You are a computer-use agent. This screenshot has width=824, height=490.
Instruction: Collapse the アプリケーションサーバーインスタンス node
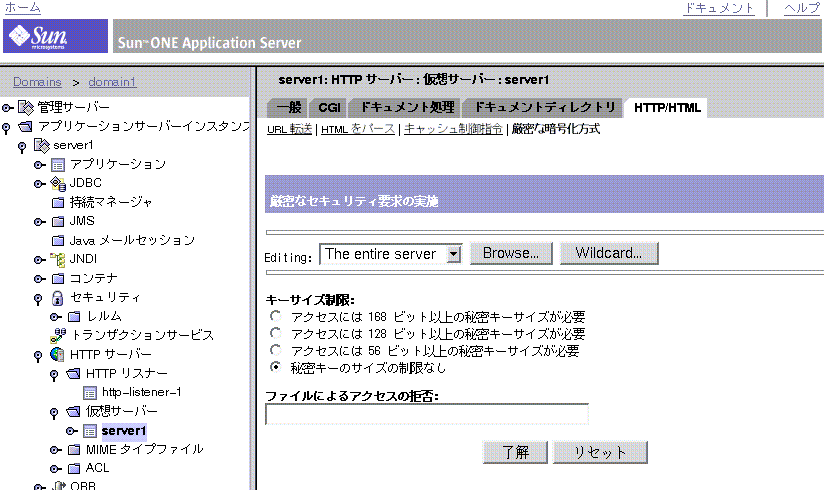pos(6,128)
